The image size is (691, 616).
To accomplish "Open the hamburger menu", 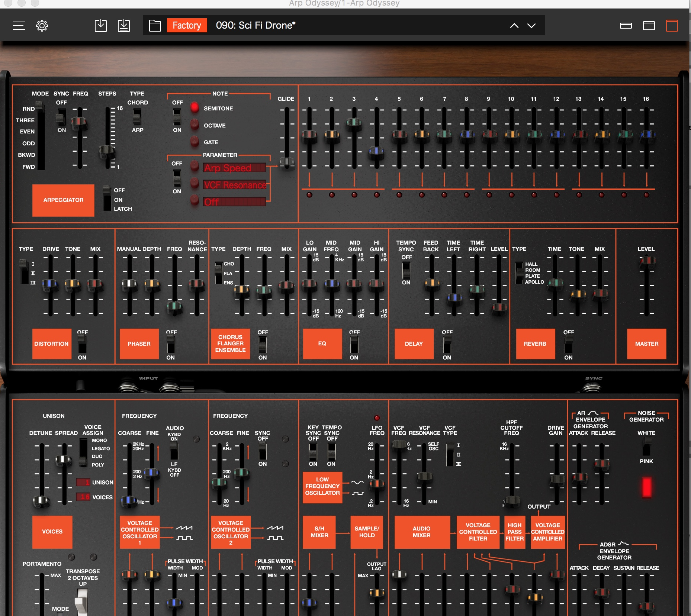I will 19,26.
